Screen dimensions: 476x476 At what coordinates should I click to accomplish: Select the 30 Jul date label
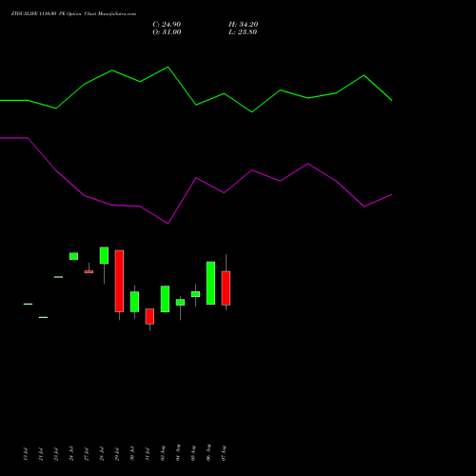coord(132,454)
